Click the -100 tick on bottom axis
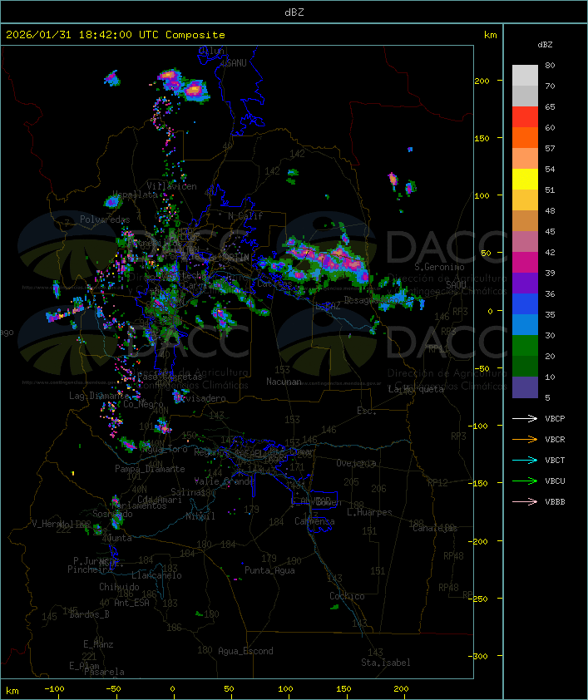The height and width of the screenshot is (700, 588). [55, 689]
